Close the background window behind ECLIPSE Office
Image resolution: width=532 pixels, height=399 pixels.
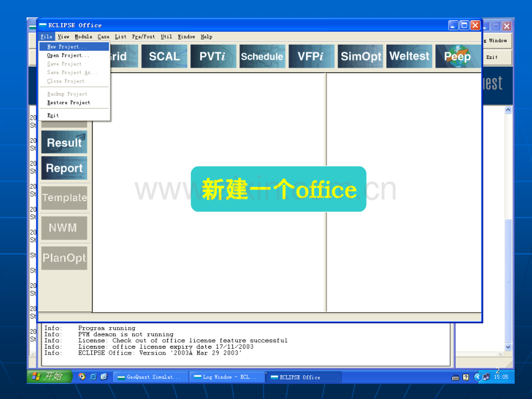507,26
